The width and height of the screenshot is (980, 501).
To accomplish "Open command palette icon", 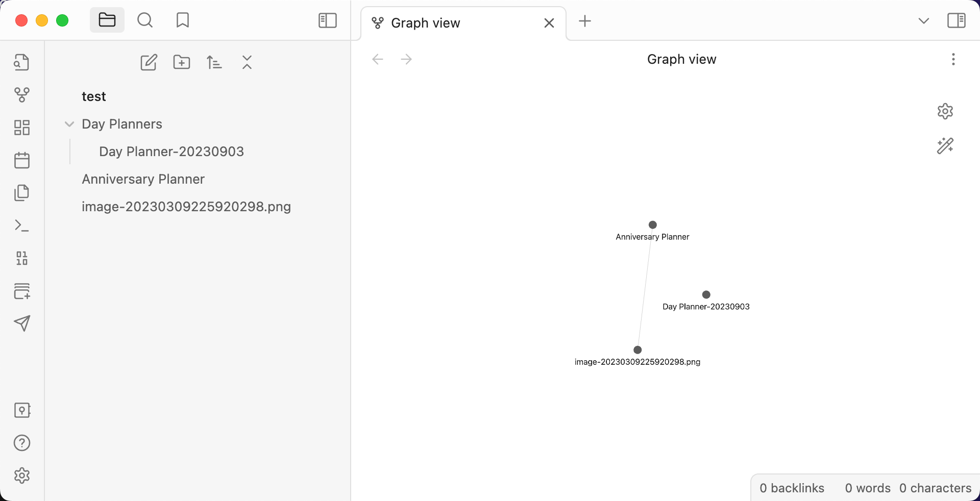I will click(x=21, y=226).
